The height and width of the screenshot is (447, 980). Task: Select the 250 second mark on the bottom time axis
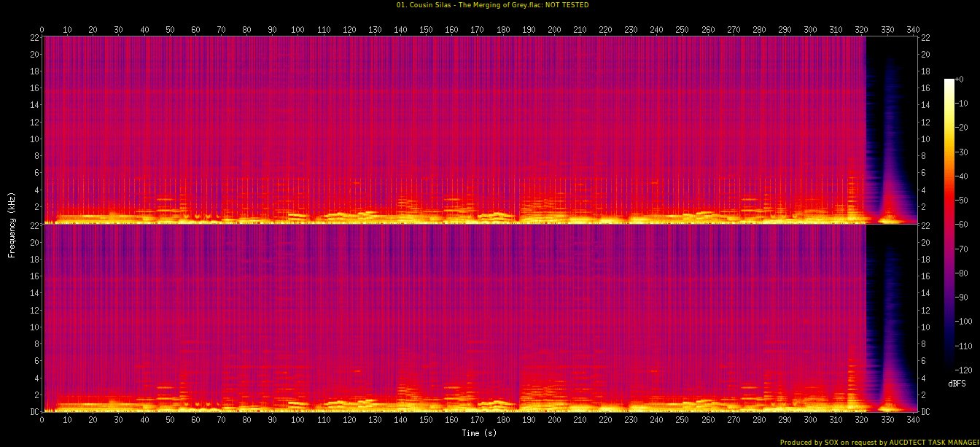coord(682,420)
